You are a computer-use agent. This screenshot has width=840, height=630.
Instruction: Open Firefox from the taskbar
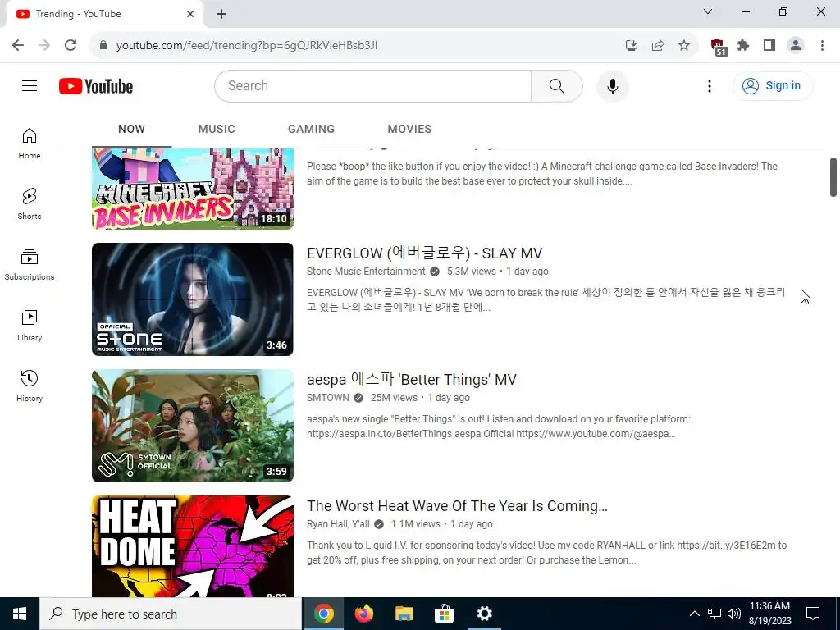[364, 614]
